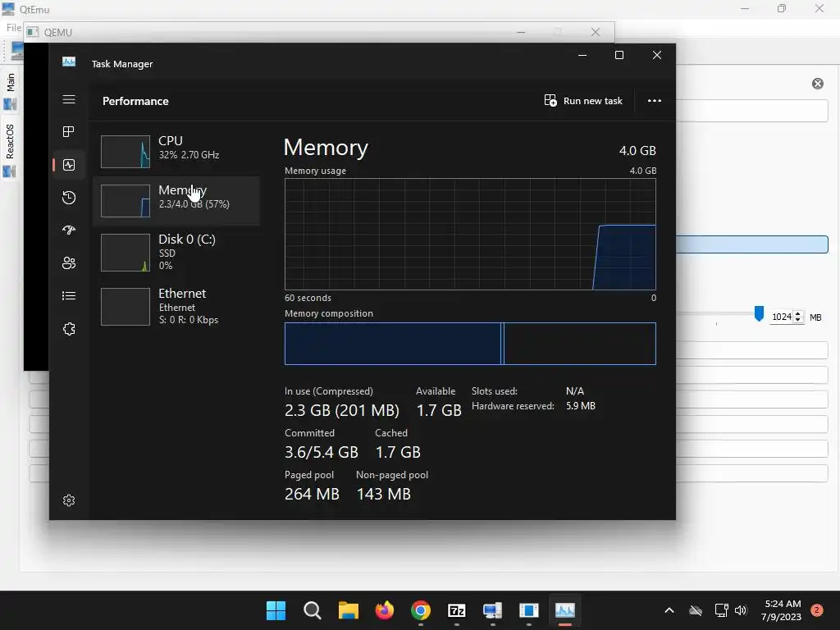The height and width of the screenshot is (630, 840).
Task: Open Users page icon in sidebar
Action: point(69,263)
